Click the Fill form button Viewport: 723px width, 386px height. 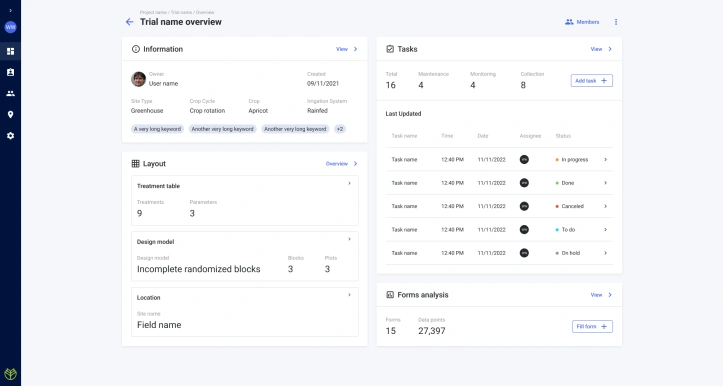tap(592, 327)
